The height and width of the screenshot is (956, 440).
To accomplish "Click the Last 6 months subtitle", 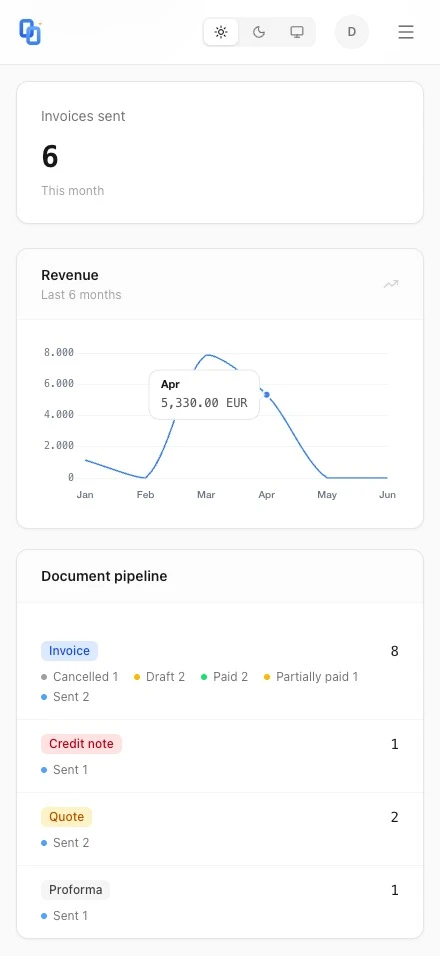I will [81, 294].
